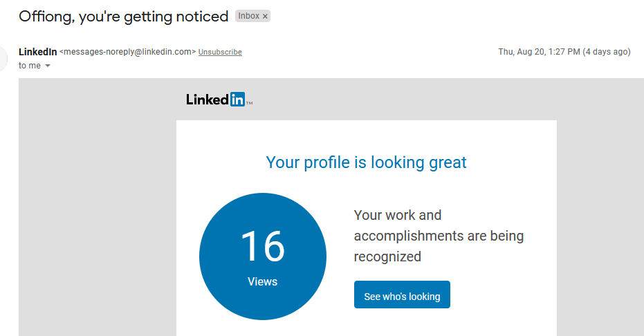
Task: Expand the "to me" recipient details arrow
Action: 48,66
